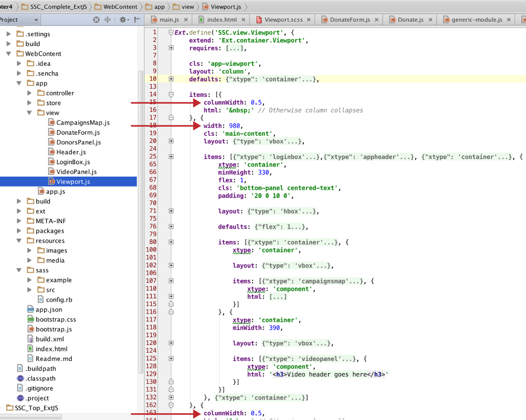The height and width of the screenshot is (420, 526).
Task: Open the Project panel gear settings
Action: (123, 20)
